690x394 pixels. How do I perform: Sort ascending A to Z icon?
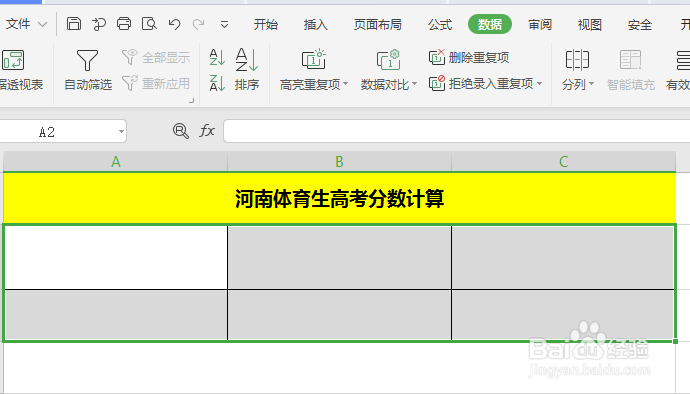217,57
